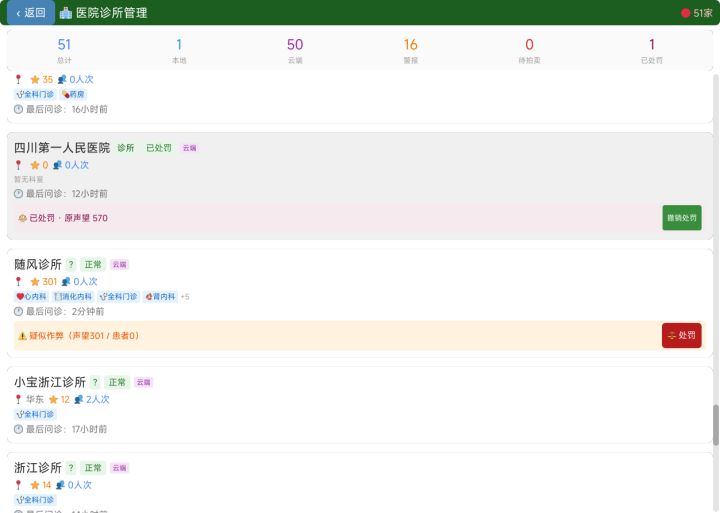
Task: Select the 消化内科 department tag
Action: pos(73,297)
